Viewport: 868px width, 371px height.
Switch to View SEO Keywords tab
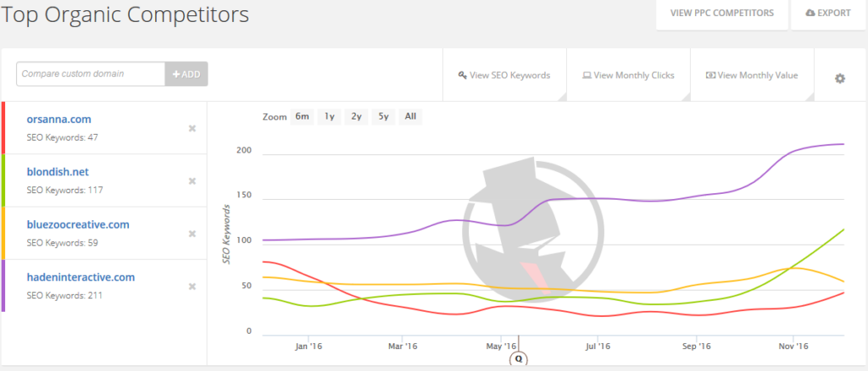tap(504, 75)
